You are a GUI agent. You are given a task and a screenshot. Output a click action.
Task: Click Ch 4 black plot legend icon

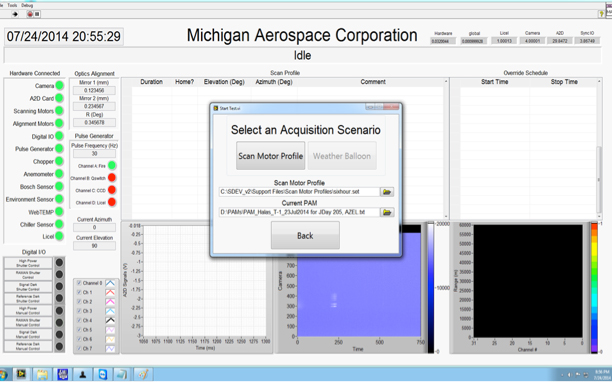[x=110, y=320]
